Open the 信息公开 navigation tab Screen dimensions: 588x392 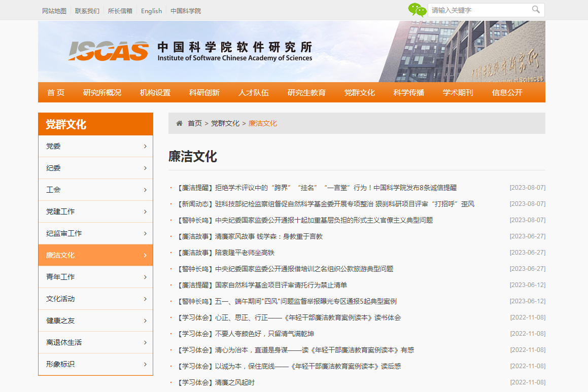pos(506,92)
